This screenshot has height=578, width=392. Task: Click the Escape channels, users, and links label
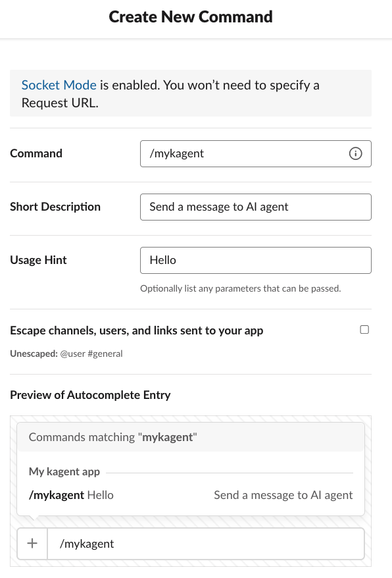pos(137,330)
